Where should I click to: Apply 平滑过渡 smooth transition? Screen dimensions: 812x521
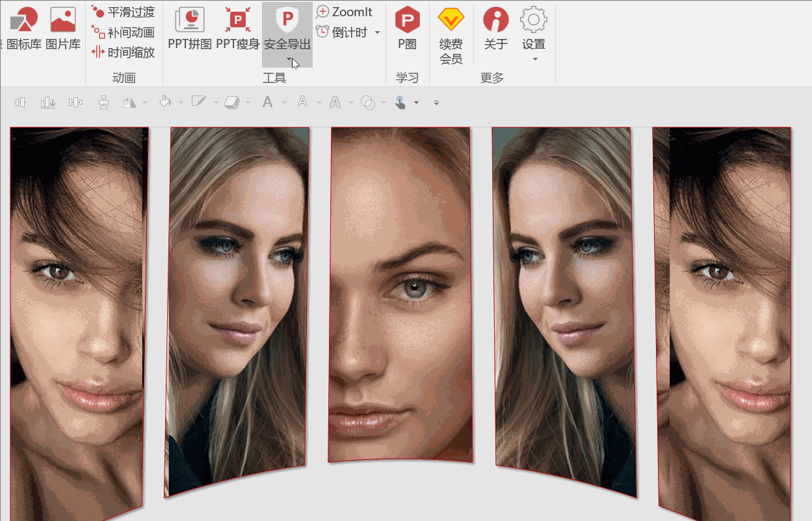(x=123, y=12)
